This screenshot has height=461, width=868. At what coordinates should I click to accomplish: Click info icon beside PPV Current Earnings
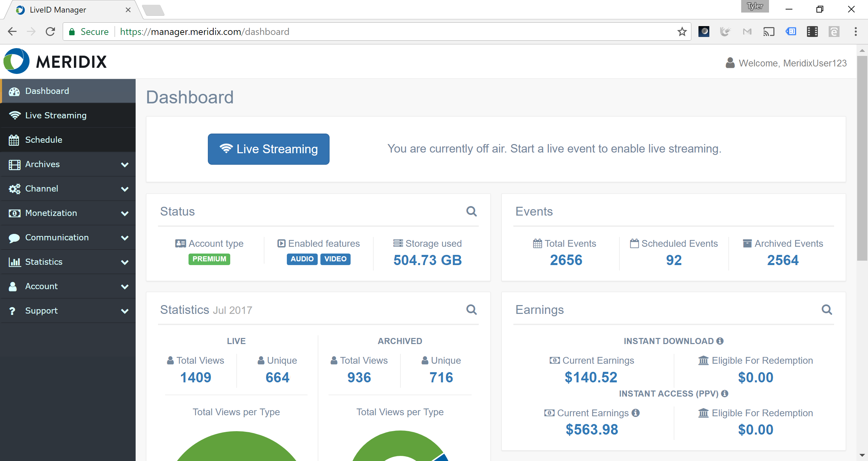pos(636,413)
